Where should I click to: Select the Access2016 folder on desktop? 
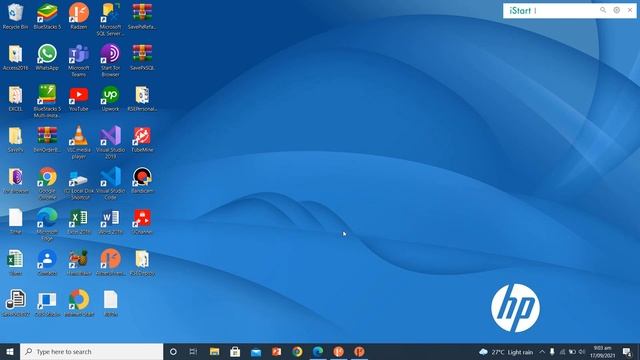(16, 57)
